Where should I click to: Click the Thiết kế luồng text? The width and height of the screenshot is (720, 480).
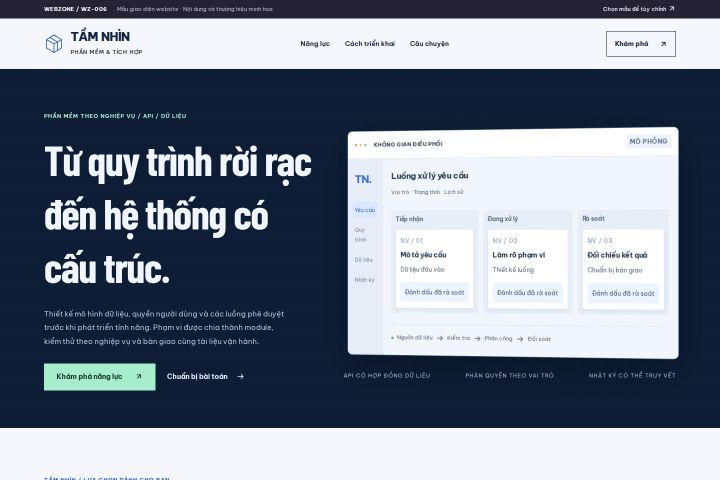point(513,270)
